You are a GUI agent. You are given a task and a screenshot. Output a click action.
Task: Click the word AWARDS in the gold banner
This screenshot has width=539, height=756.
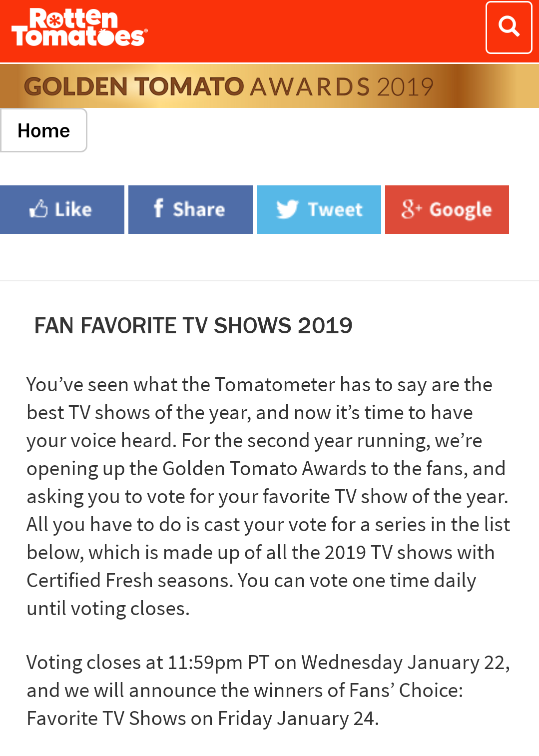click(x=310, y=87)
